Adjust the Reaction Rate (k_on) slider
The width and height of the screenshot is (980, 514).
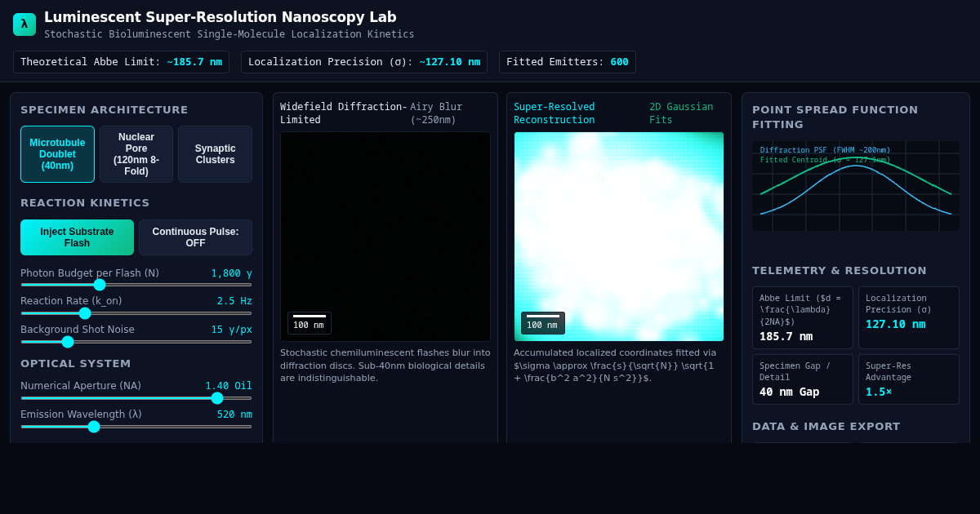tap(136, 313)
